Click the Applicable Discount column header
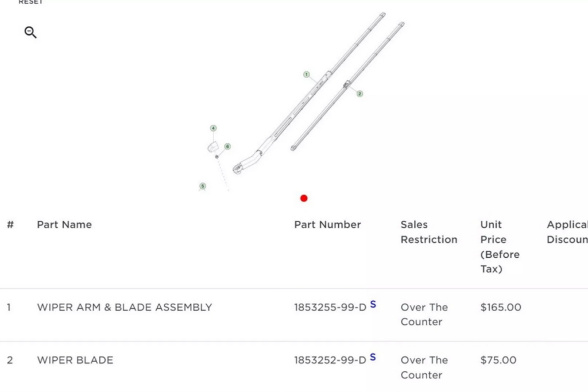This screenshot has width=588, height=392. click(x=567, y=232)
